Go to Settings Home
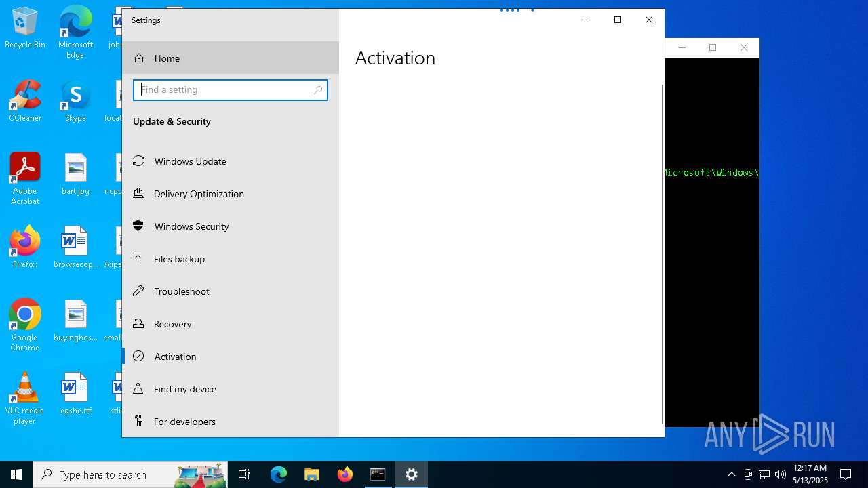Viewport: 868px width, 488px height. pyautogui.click(x=231, y=58)
